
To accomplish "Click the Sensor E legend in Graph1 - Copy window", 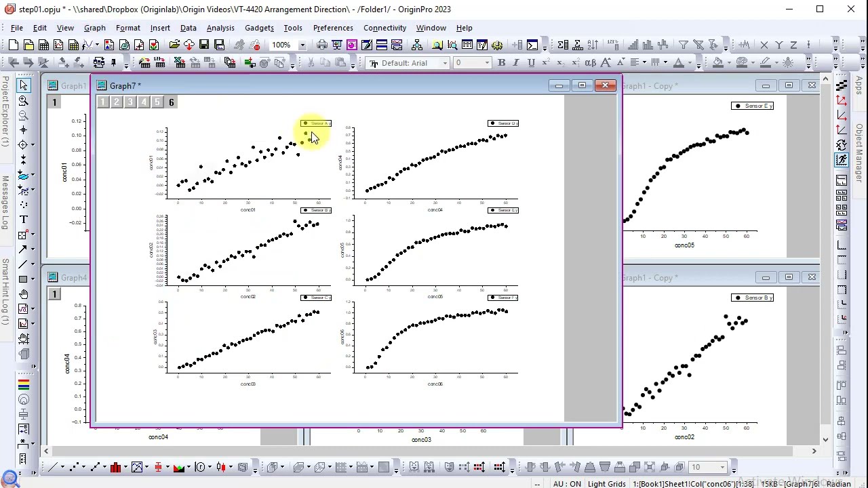I will click(752, 106).
